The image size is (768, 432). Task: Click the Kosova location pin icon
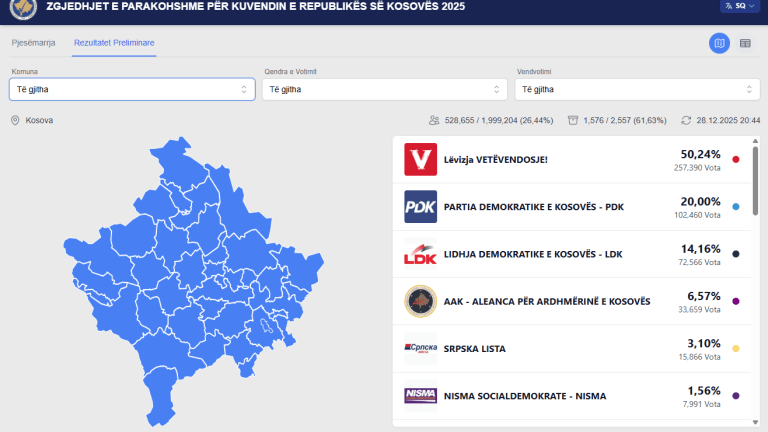(15, 121)
